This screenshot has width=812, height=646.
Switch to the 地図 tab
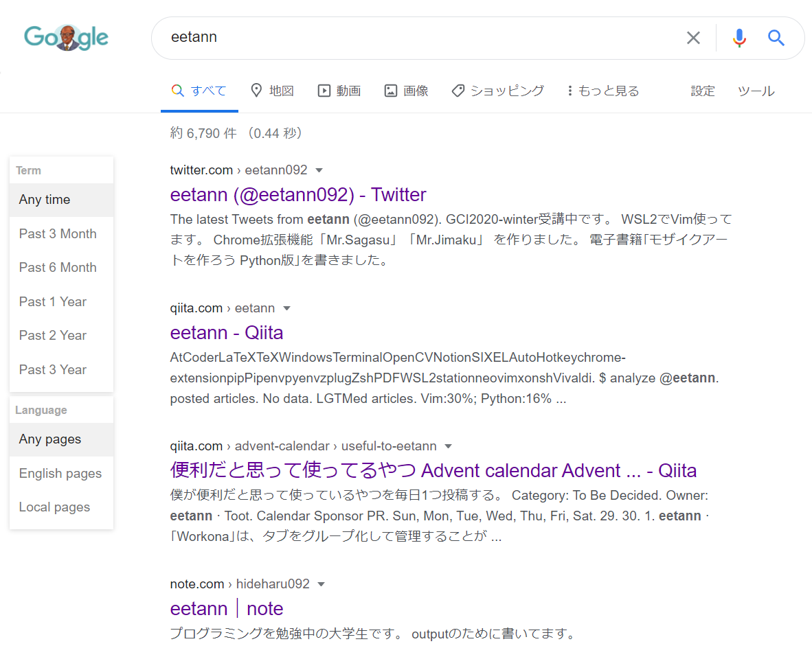pyautogui.click(x=273, y=91)
